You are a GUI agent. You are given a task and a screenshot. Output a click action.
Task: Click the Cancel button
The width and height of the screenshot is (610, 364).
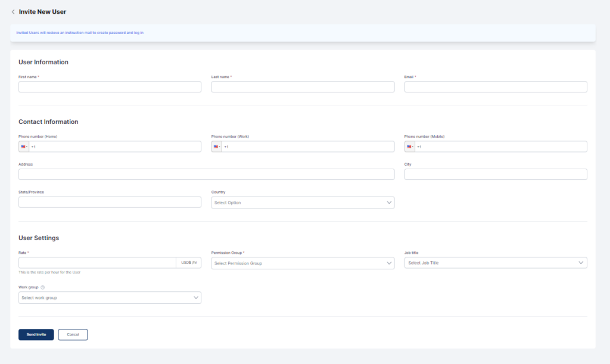73,335
